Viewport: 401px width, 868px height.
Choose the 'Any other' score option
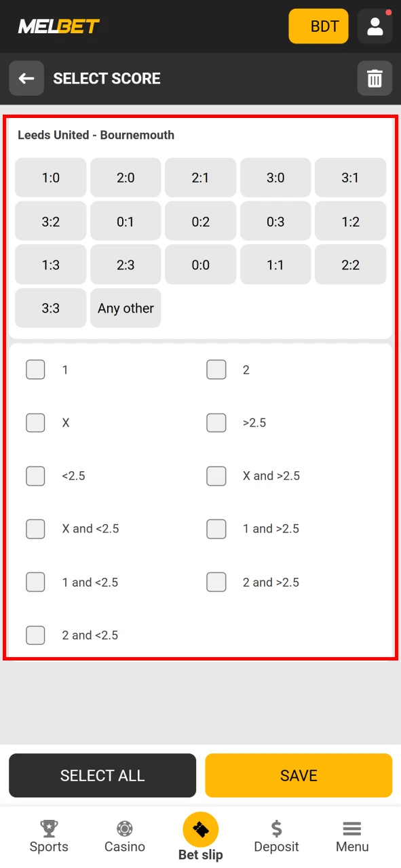pos(125,308)
